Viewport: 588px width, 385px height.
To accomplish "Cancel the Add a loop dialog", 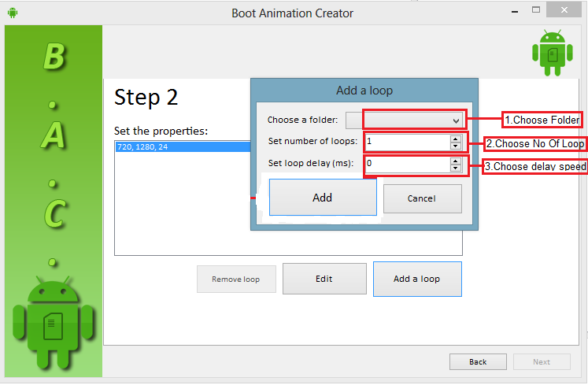I will click(x=422, y=198).
